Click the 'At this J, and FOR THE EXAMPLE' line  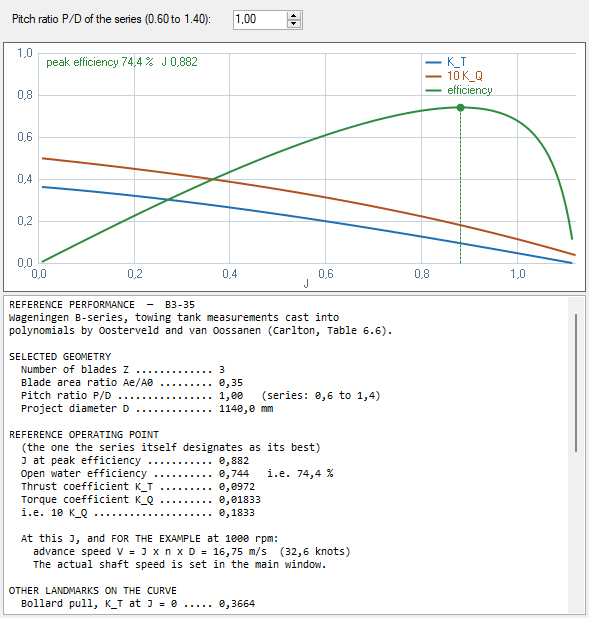(x=149, y=539)
